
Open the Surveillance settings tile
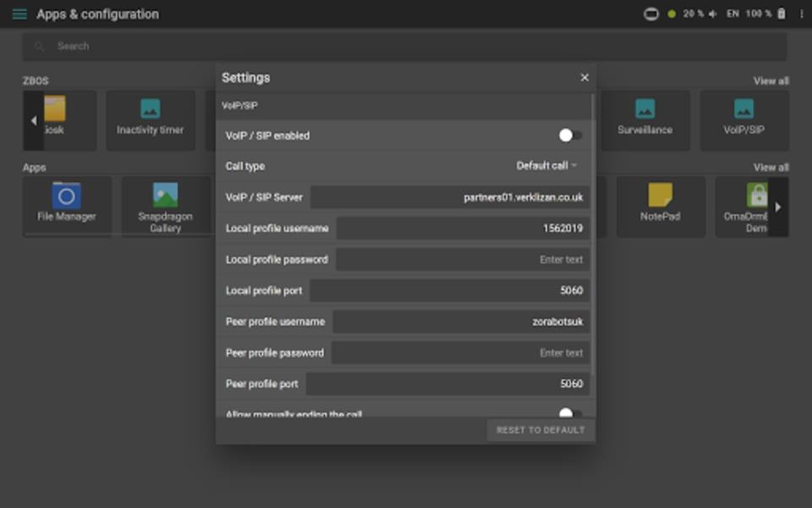[x=645, y=120]
